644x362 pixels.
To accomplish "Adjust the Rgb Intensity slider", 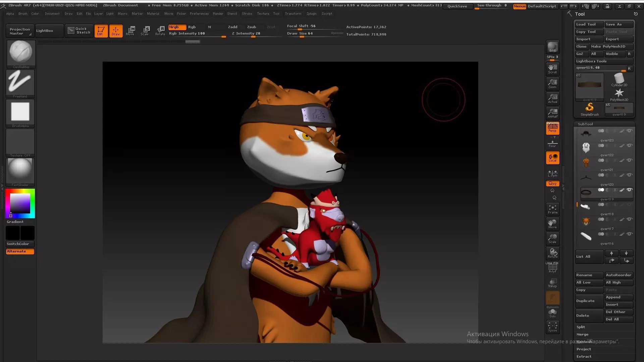I will click(x=197, y=34).
